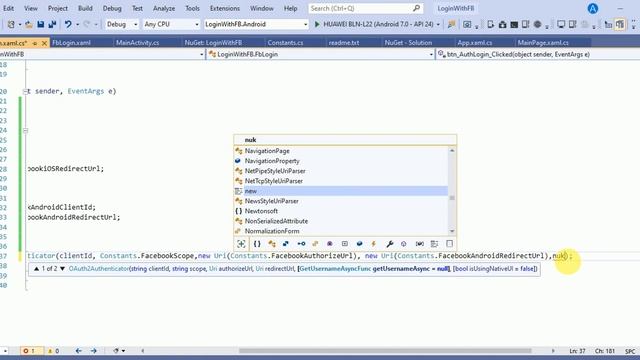
Task: Click the Save All icon
Action: [x=52, y=24]
